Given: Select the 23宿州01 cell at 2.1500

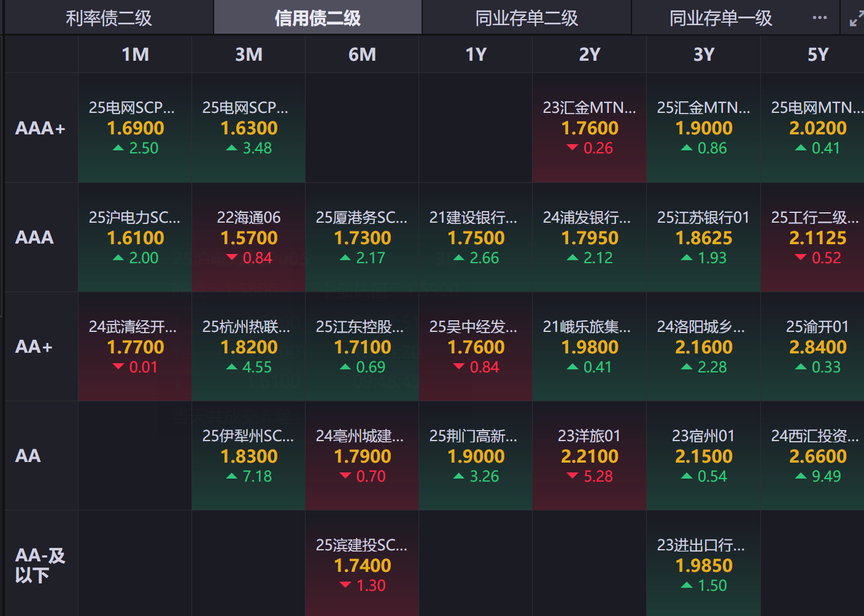Looking at the screenshot, I should point(703,456).
